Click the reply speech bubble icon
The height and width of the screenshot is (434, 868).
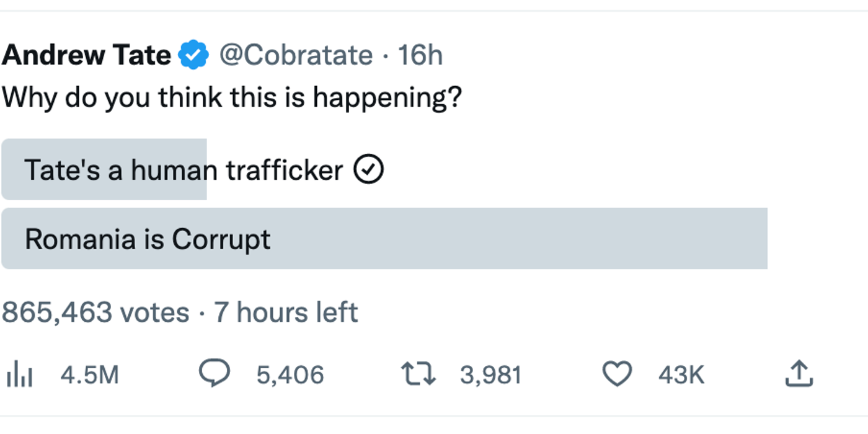coord(214,374)
